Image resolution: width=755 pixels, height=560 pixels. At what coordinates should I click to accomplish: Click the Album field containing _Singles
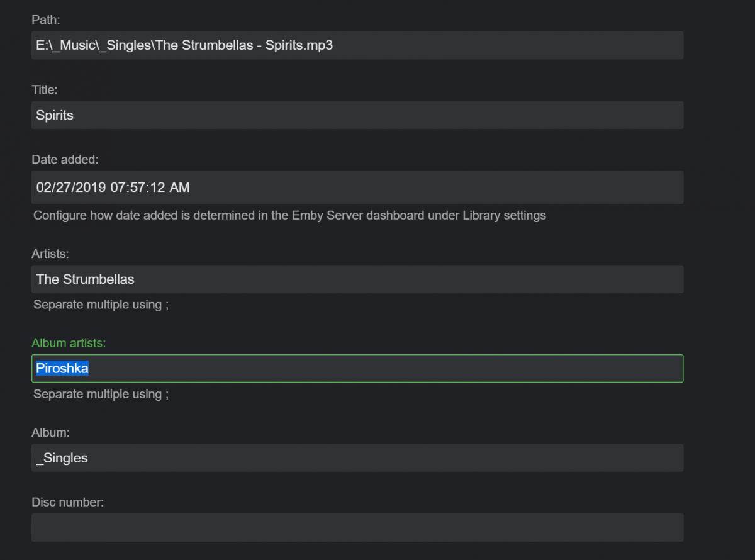[x=357, y=458]
